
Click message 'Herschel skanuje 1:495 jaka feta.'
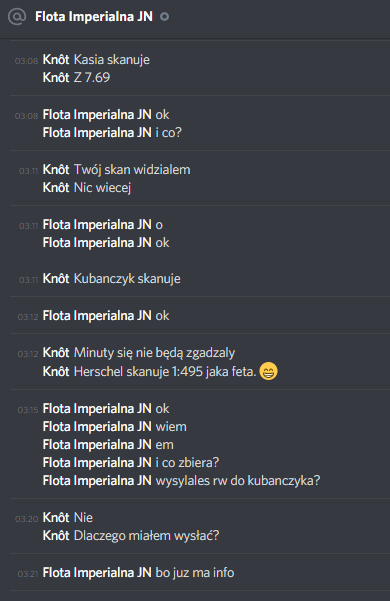point(165,371)
